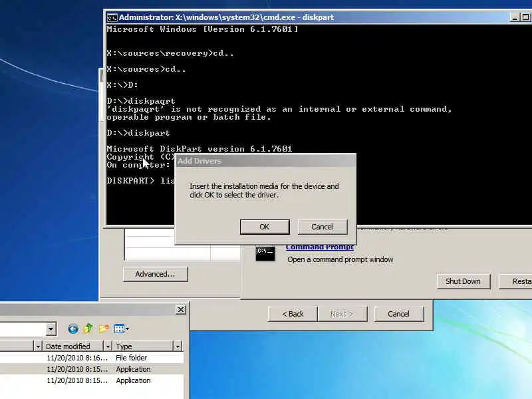Go Back in the setup wizard
The height and width of the screenshot is (399, 532).
pyautogui.click(x=293, y=314)
